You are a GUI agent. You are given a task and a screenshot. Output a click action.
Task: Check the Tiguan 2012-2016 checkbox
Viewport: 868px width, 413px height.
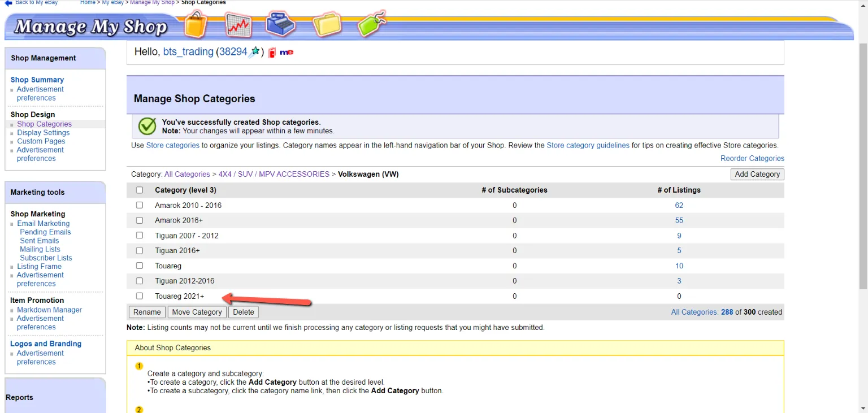click(x=140, y=281)
